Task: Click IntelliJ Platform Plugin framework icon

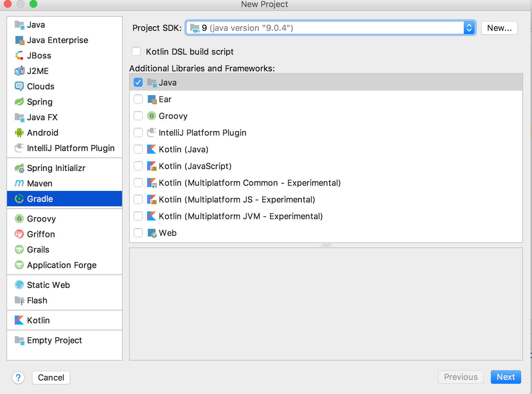Action: tap(152, 133)
